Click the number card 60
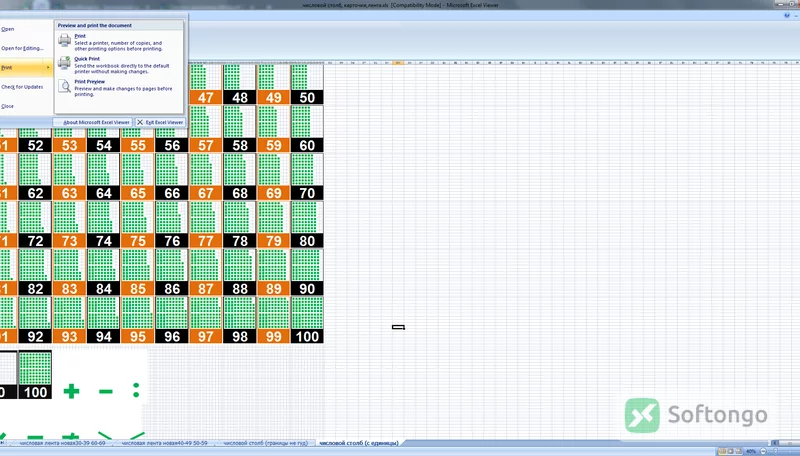 click(307, 130)
